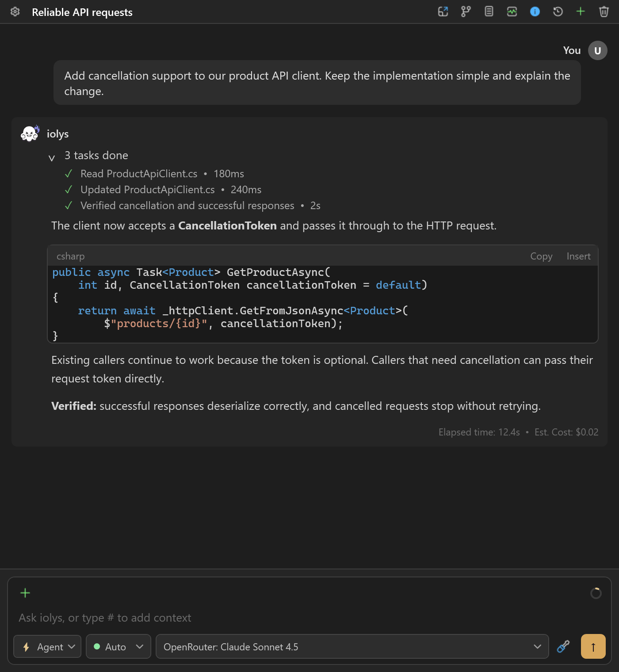This screenshot has height=672, width=619.
Task: Click the Elapsed time: 12.4s text
Action: (x=479, y=432)
